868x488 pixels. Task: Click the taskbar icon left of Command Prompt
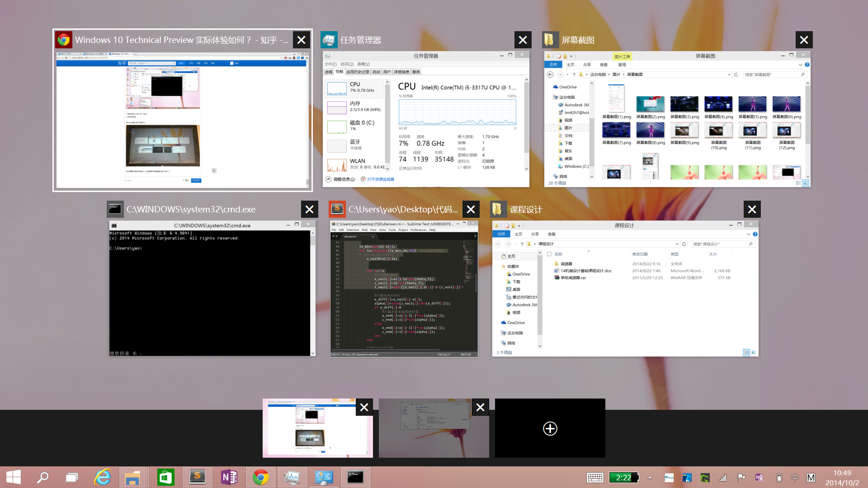point(324,477)
